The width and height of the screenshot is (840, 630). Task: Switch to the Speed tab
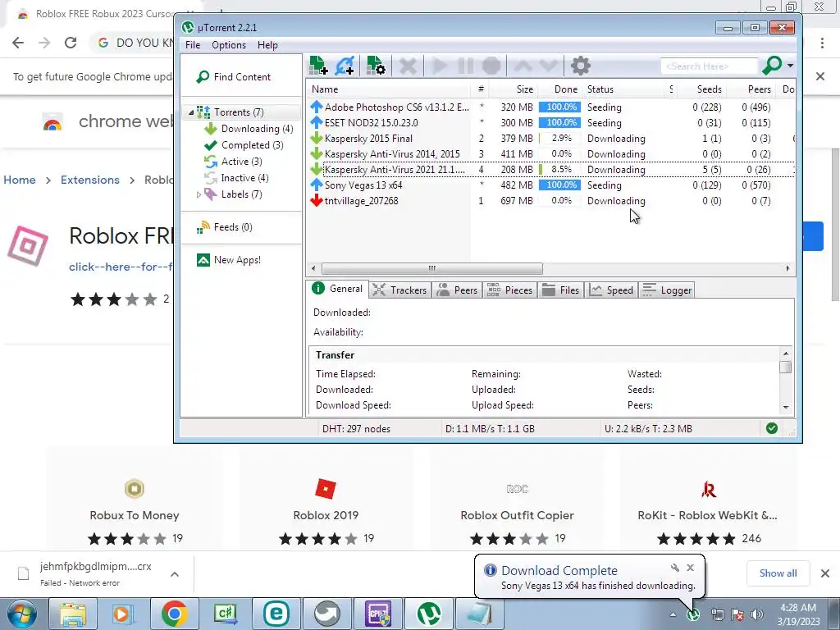tap(612, 290)
